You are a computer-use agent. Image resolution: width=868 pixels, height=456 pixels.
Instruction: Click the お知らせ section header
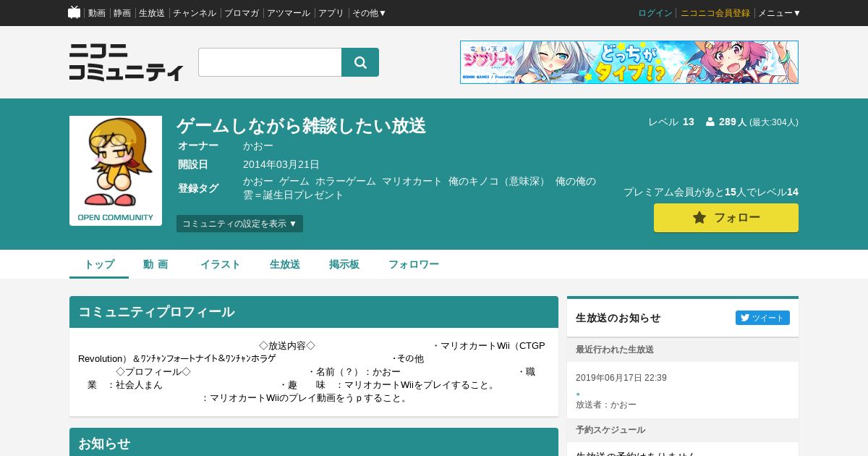[x=314, y=442]
